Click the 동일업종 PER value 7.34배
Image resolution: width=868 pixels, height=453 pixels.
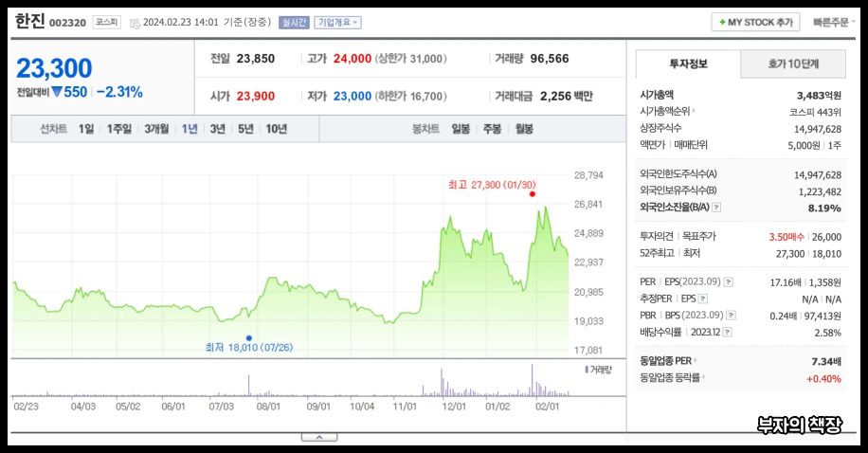coord(826,362)
